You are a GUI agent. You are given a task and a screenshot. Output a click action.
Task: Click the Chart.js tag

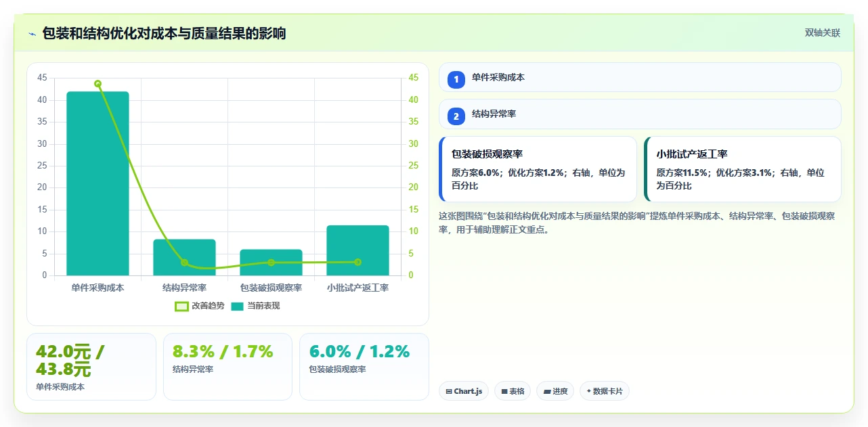tap(464, 391)
